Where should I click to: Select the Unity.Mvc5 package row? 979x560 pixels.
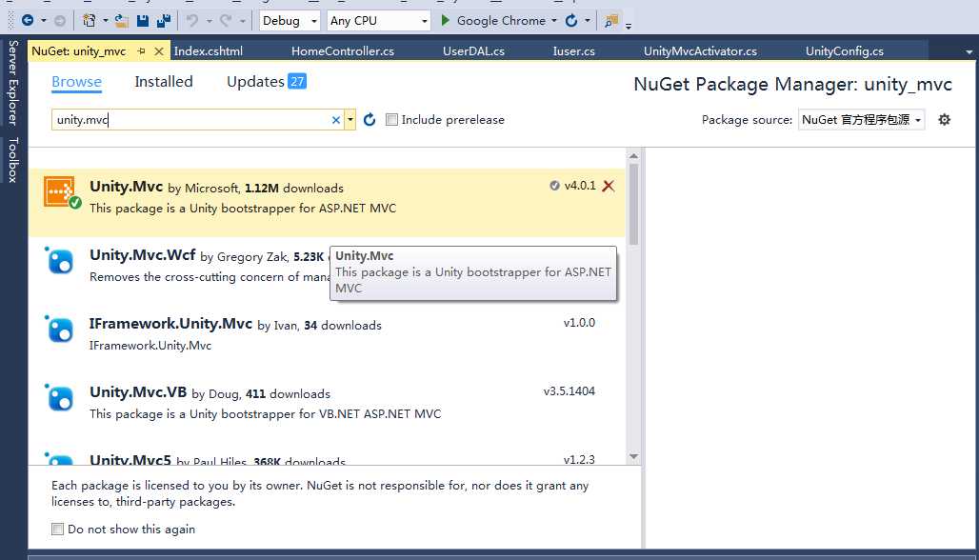point(327,459)
